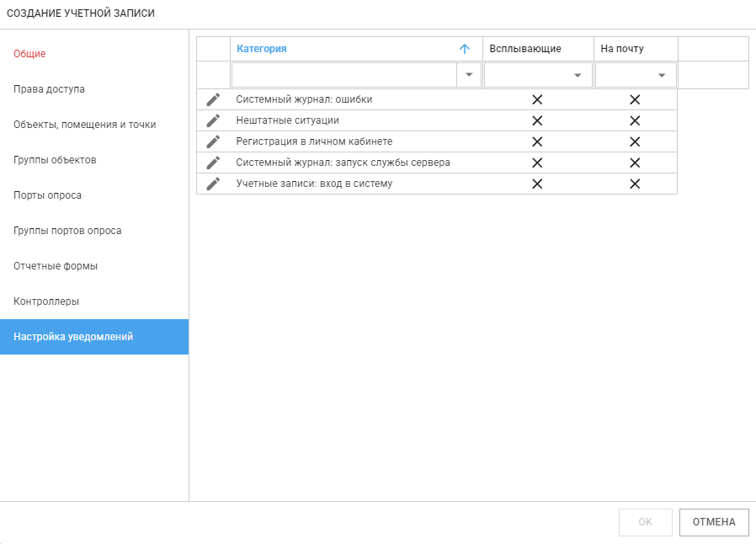
Task: Click the Категория filter text field
Action: pos(344,75)
